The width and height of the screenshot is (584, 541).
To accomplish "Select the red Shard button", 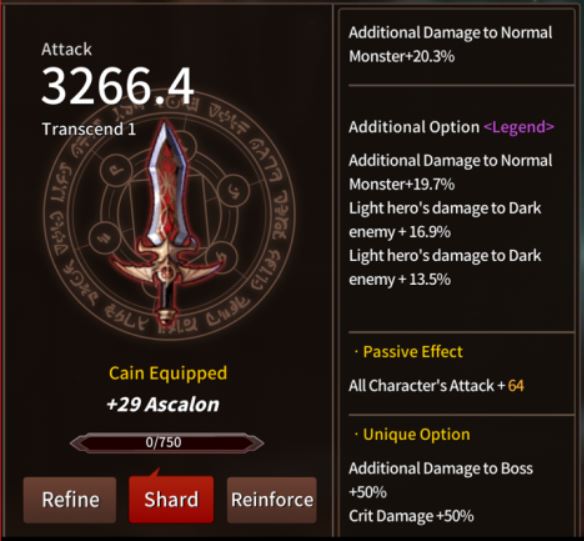I will pyautogui.click(x=171, y=499).
